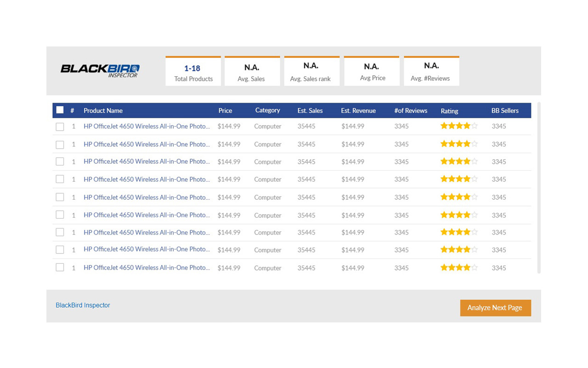Check the checkbox in the sixth product row

click(x=60, y=215)
